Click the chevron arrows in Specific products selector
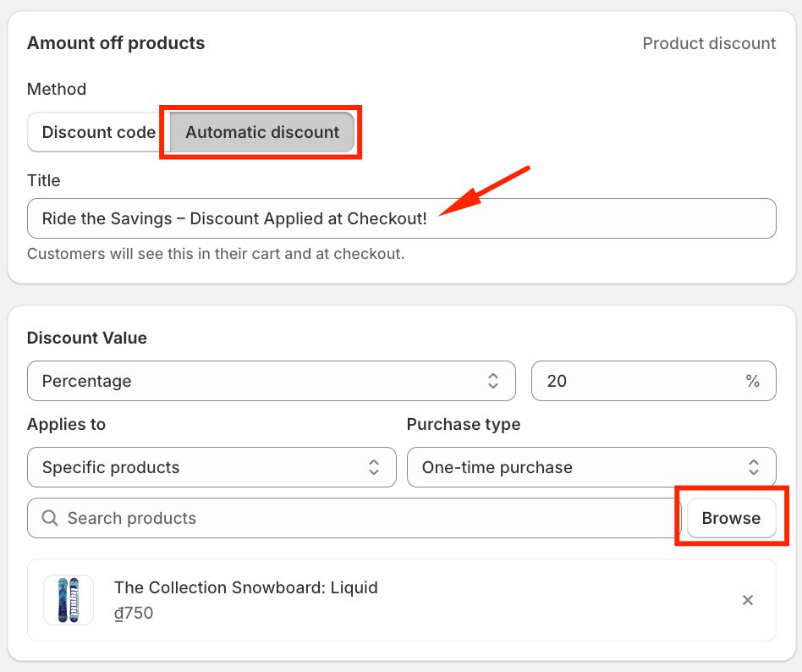Viewport: 802px width, 672px height. [x=373, y=467]
